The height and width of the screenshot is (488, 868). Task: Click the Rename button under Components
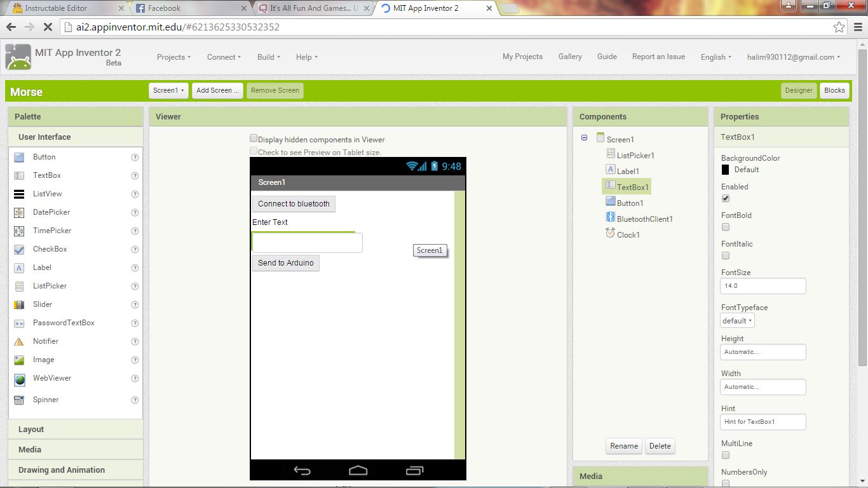point(623,446)
